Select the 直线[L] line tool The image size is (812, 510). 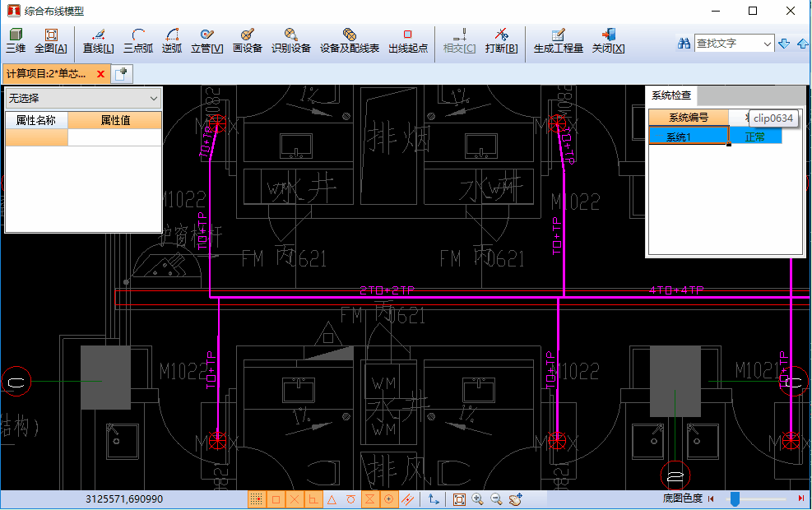pos(98,41)
